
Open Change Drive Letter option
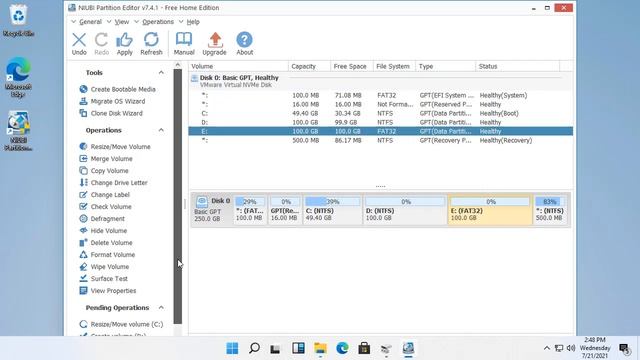tap(113, 182)
